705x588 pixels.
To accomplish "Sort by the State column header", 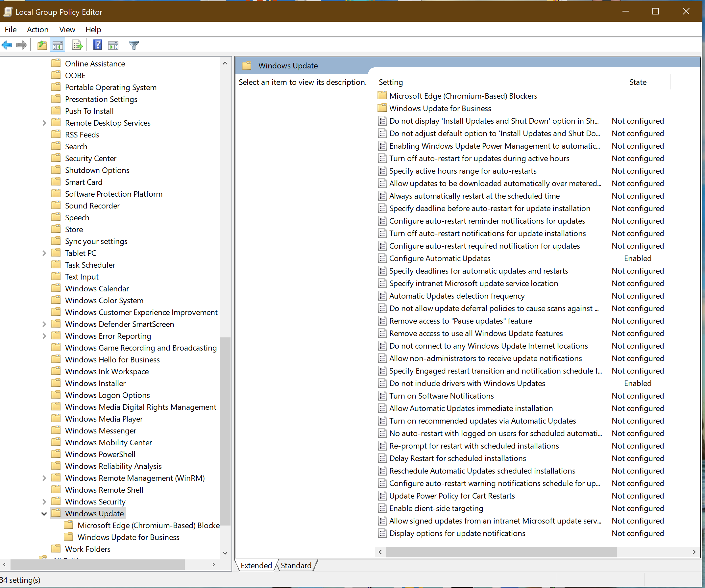I will pos(638,82).
